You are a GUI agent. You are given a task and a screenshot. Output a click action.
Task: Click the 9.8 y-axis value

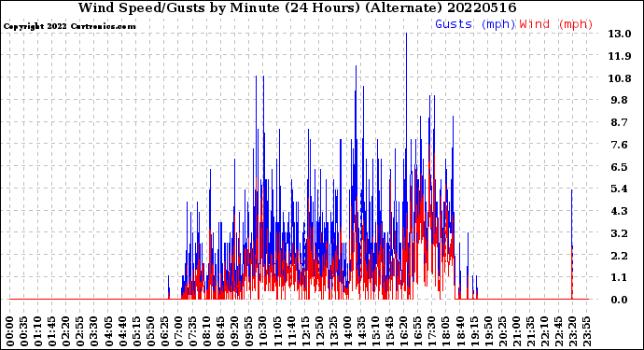coord(620,100)
